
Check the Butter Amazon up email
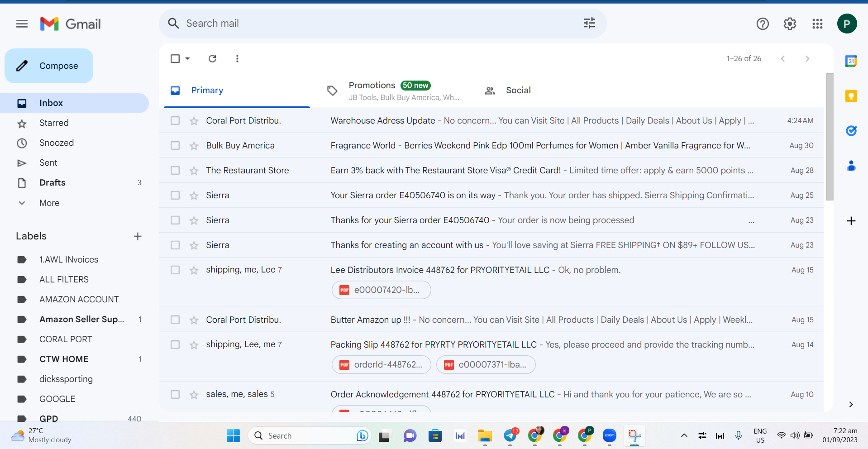(175, 320)
